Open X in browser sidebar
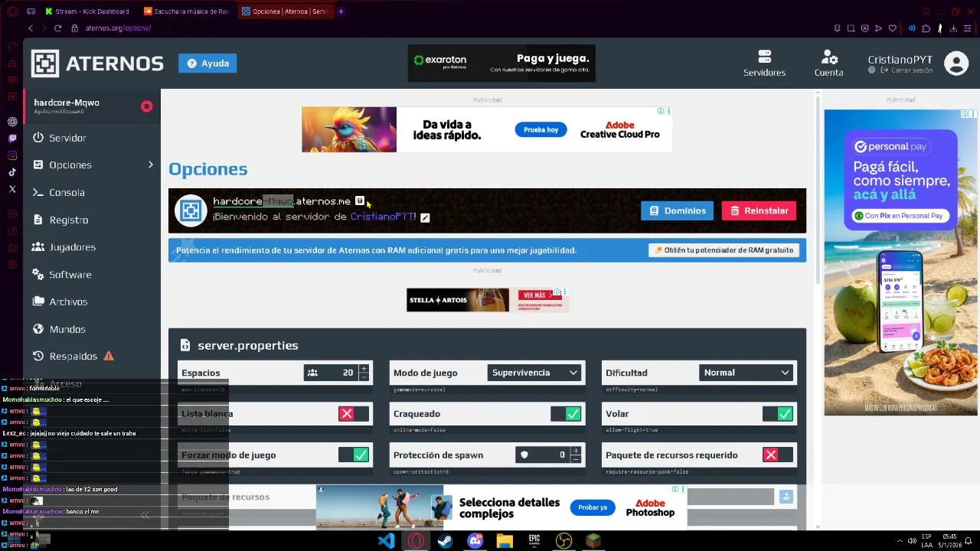 tap(12, 189)
